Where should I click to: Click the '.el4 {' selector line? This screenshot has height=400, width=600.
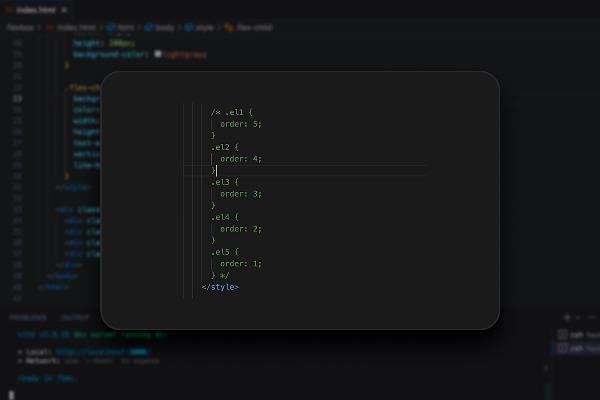point(225,217)
